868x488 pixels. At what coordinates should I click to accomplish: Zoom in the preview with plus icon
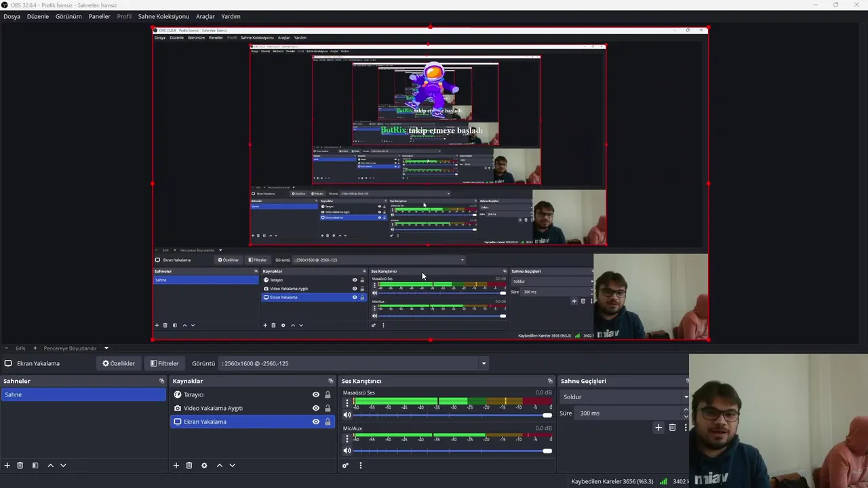point(35,348)
